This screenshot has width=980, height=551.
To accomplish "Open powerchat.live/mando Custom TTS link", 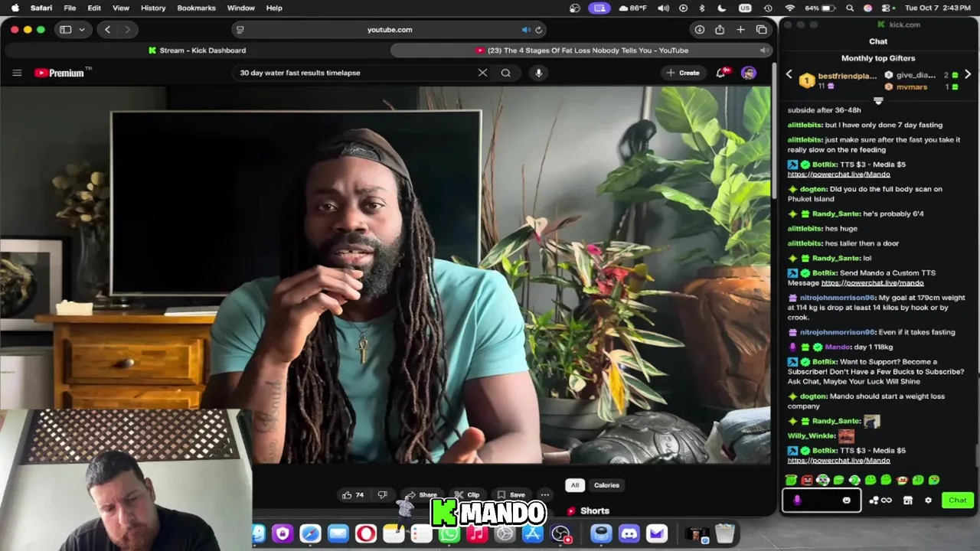I will click(872, 283).
